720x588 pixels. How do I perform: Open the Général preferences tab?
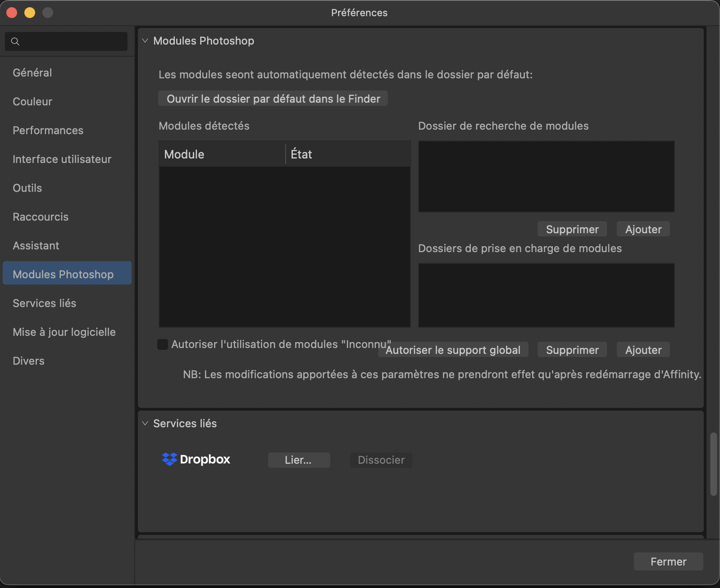click(x=32, y=73)
